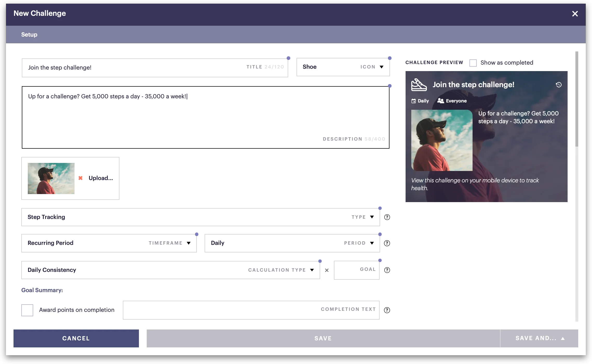Click the description text area
Viewport: 592px width, 364px height.
tap(205, 118)
